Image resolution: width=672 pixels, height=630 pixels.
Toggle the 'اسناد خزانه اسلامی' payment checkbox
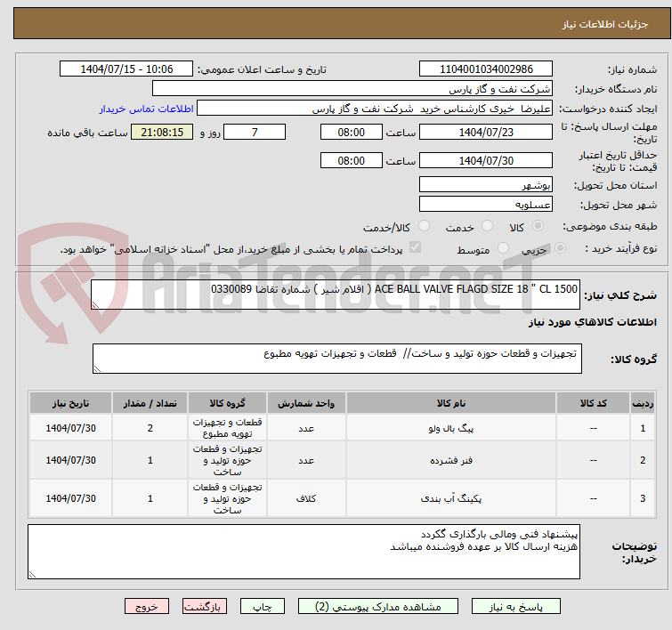coord(414,249)
